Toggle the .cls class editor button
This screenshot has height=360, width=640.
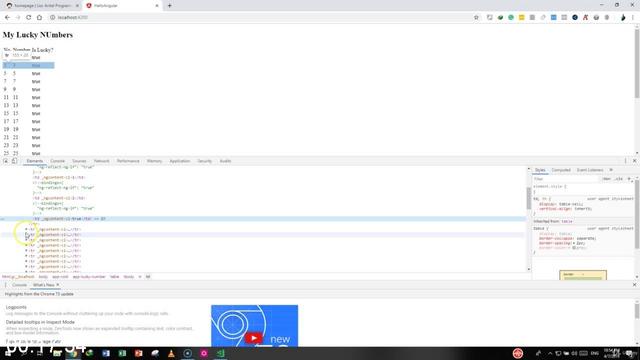pyautogui.click(x=619, y=179)
